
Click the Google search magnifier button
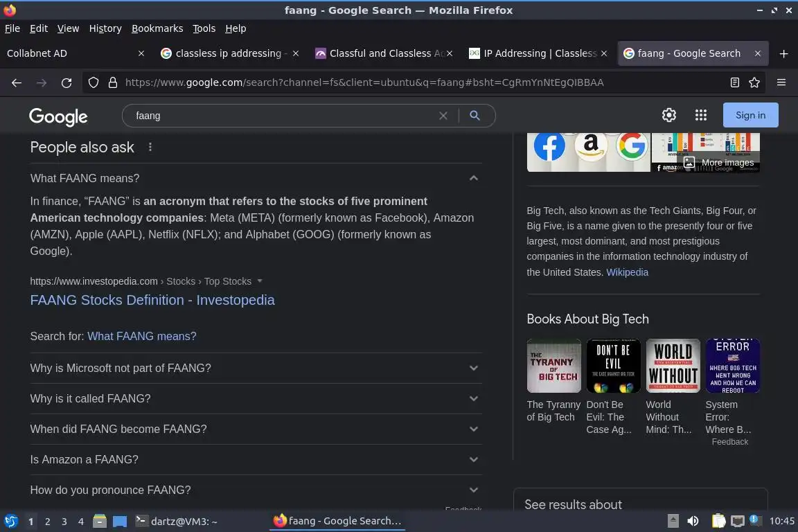pyautogui.click(x=475, y=116)
